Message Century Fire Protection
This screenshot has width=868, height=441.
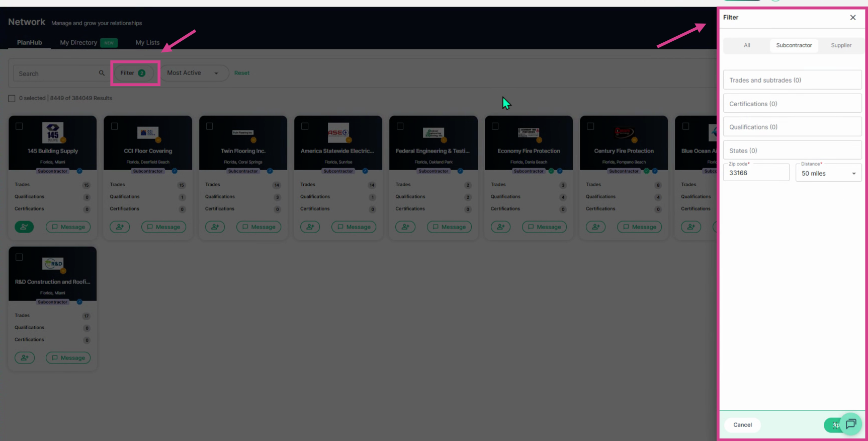[x=639, y=227]
